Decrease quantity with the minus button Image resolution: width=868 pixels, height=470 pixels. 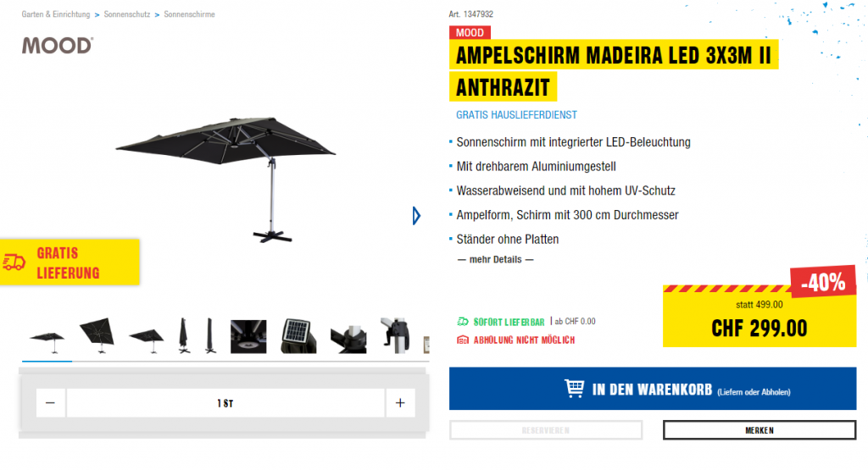(x=50, y=402)
